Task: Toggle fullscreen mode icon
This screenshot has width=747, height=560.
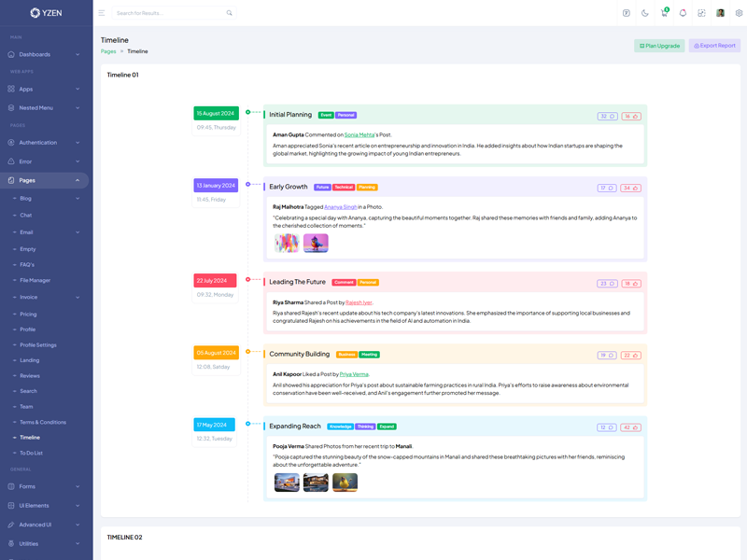Action: click(x=701, y=13)
